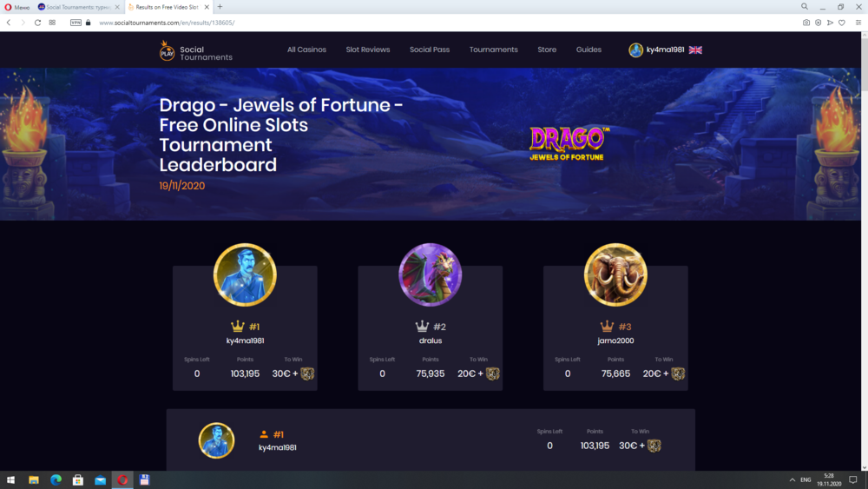868x489 pixels.
Task: Take a snapshot with the camera icon
Action: [806, 23]
